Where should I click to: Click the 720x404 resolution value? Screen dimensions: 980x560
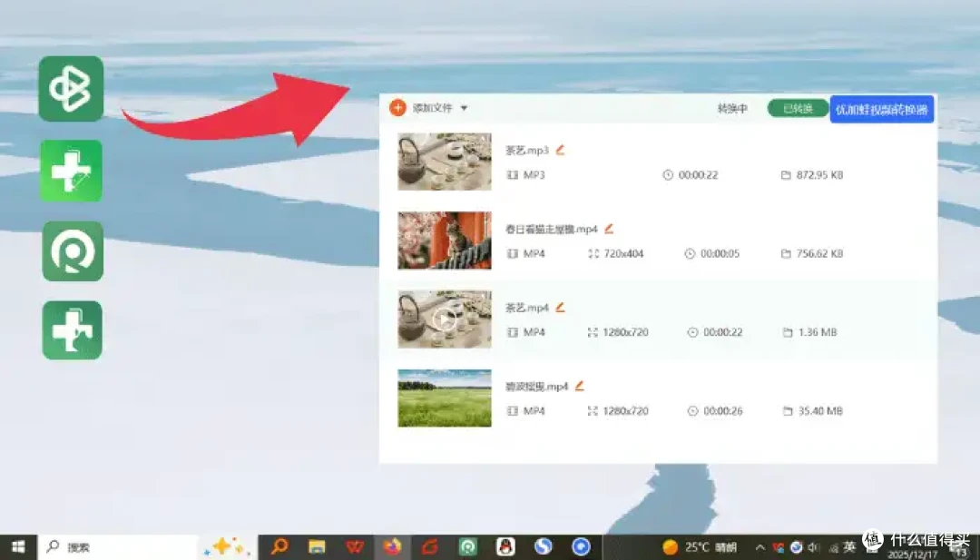click(623, 254)
